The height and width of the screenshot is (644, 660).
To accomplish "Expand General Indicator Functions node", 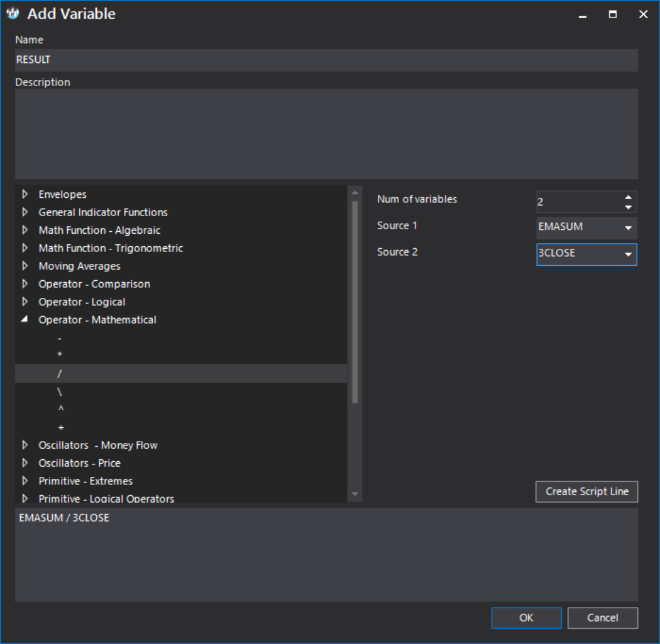I will tap(25, 212).
